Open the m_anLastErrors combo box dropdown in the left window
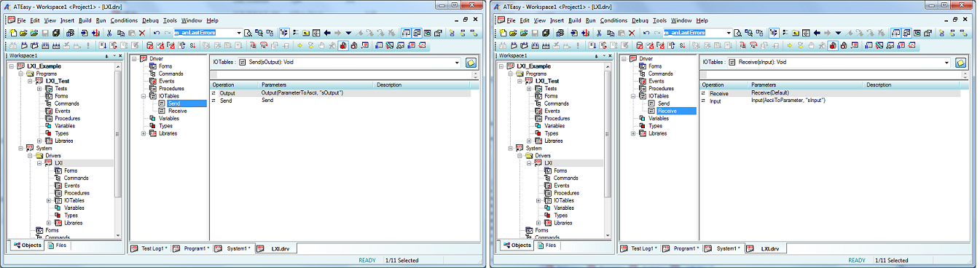Screen dimensions: 980x268 click(239, 33)
